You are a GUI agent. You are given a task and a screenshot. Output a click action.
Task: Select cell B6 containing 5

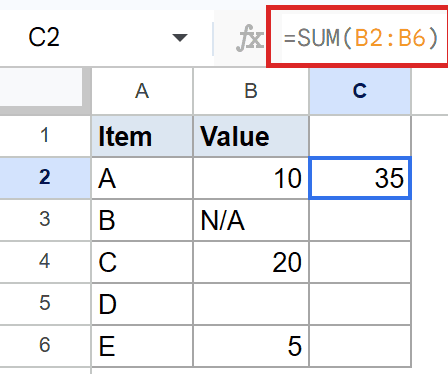tap(251, 346)
